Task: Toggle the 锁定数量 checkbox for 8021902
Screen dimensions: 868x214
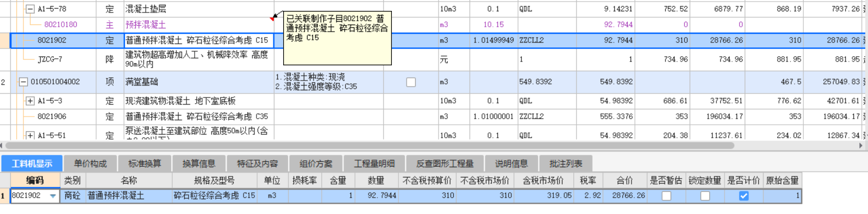Action: [705, 196]
